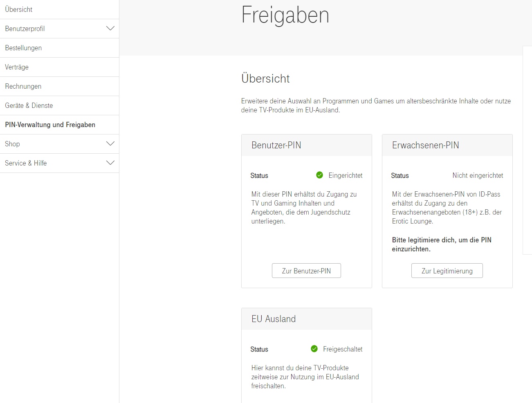Click the Nicht eingerichtet status text
532x403 pixels.
478,175
